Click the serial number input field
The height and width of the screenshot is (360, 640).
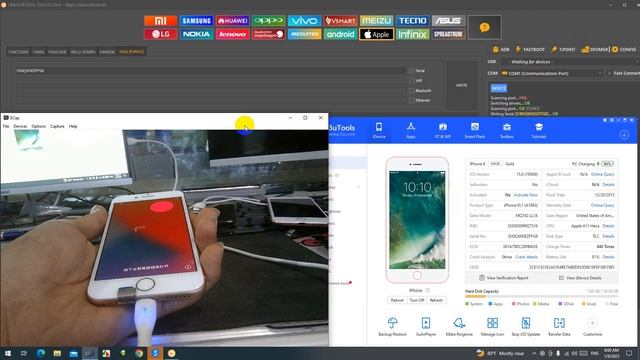[211, 71]
